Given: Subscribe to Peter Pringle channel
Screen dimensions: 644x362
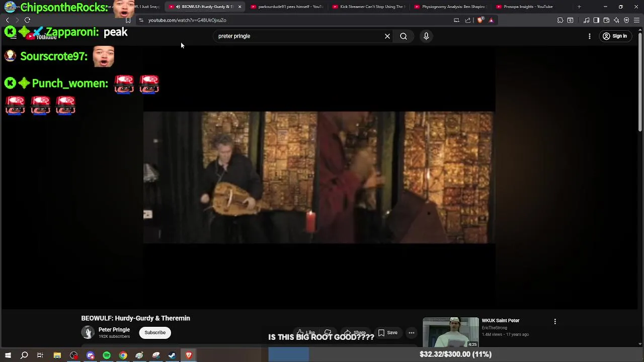Looking at the screenshot, I should tap(155, 332).
